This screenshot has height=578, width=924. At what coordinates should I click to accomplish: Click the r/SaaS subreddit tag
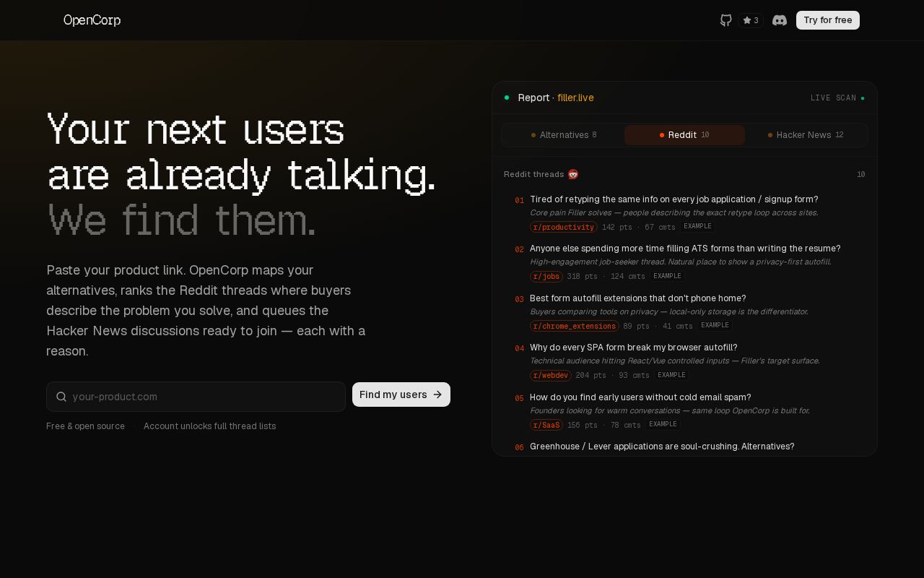point(546,425)
